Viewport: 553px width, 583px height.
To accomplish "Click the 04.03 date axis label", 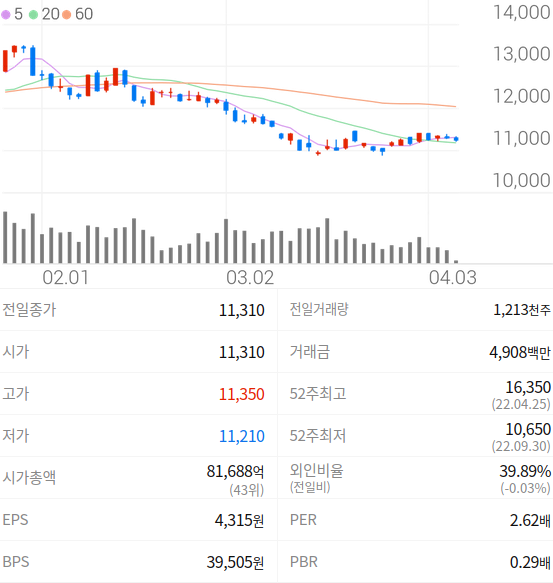I will (453, 278).
